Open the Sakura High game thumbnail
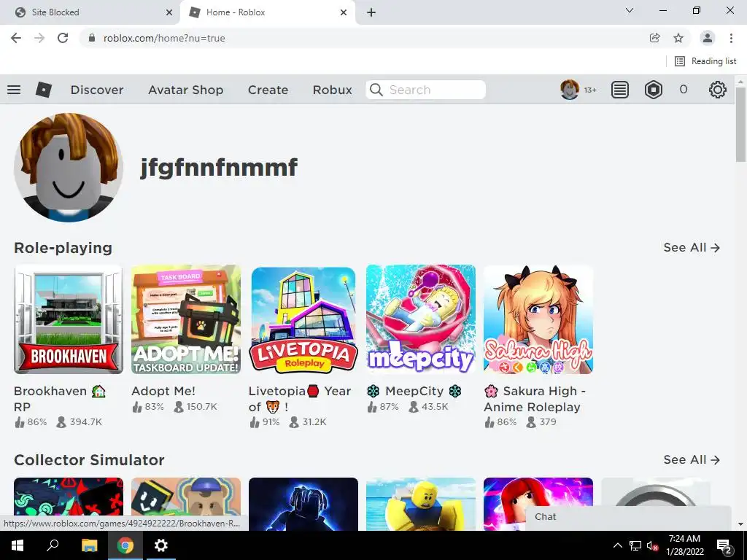The height and width of the screenshot is (560, 747). coord(538,319)
